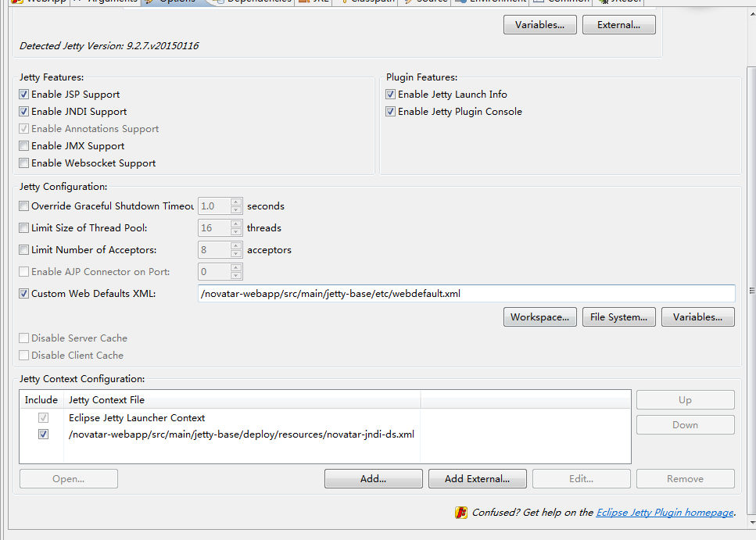This screenshot has width=756, height=540.
Task: Click the Open... button
Action: coord(69,479)
